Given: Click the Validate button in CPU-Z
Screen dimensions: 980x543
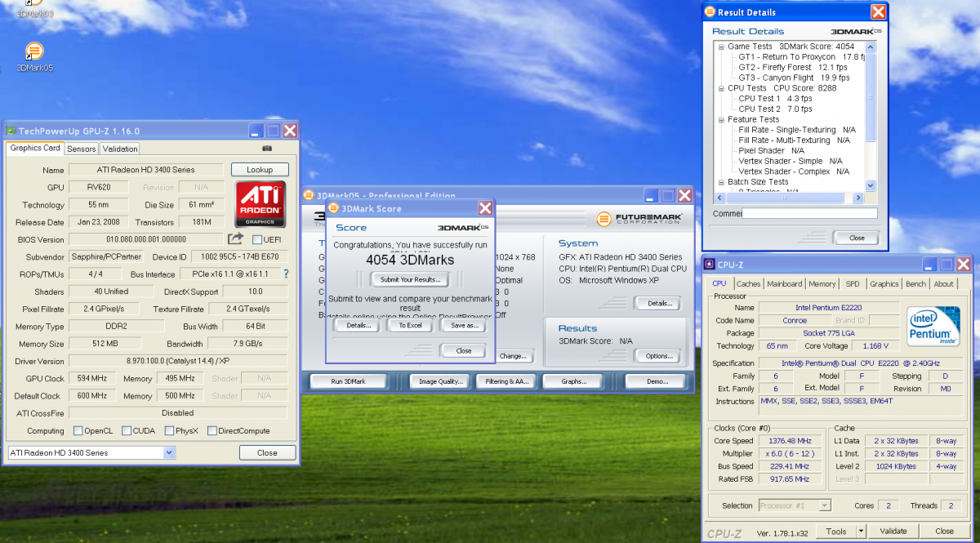Looking at the screenshot, I should tap(893, 531).
